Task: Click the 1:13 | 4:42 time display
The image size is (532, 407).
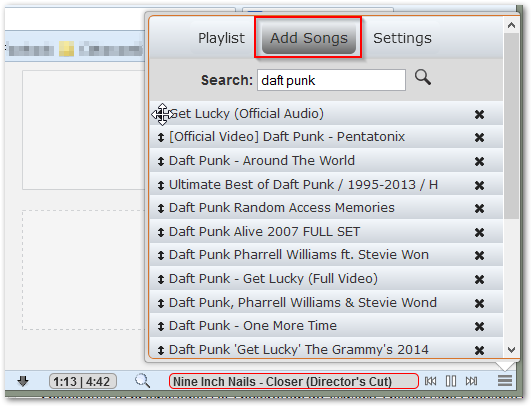Action: 83,381
